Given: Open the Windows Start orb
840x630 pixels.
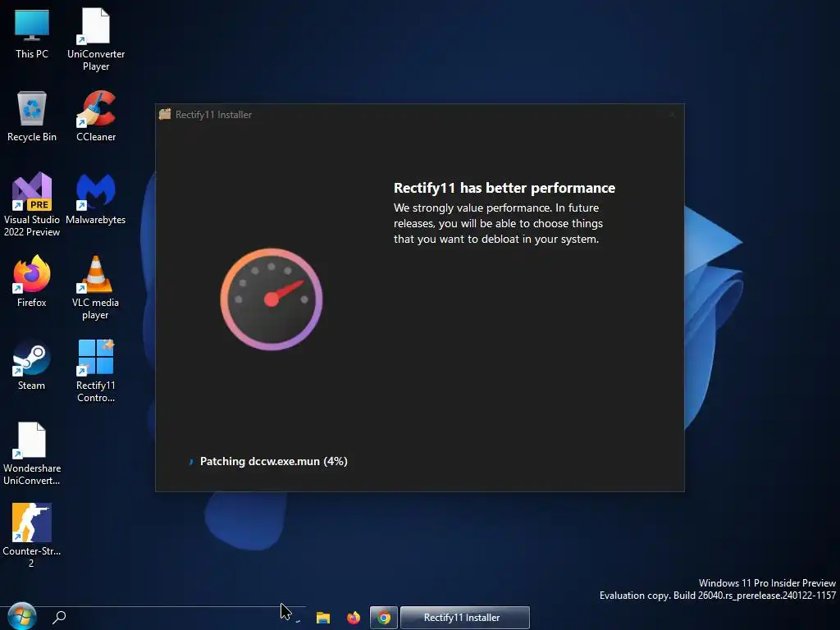Looking at the screenshot, I should (22, 617).
